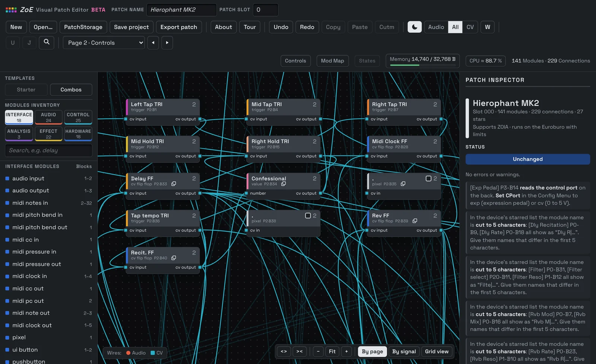Select the CONTROL module category

coord(78,117)
